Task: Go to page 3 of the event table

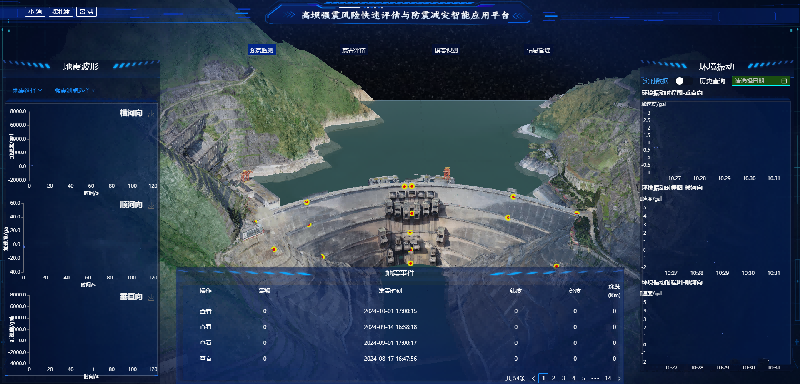Action: (564, 378)
